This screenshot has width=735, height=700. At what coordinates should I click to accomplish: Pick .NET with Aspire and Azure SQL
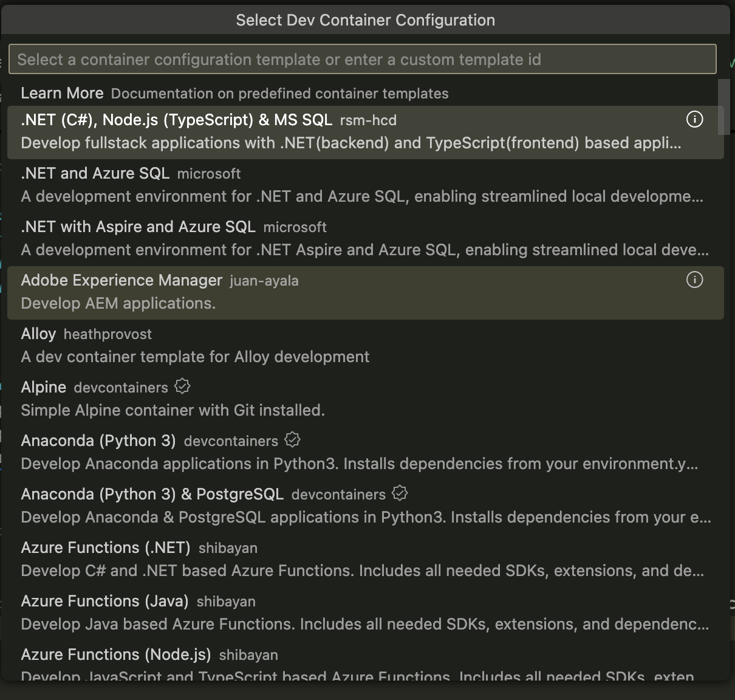[x=366, y=239]
